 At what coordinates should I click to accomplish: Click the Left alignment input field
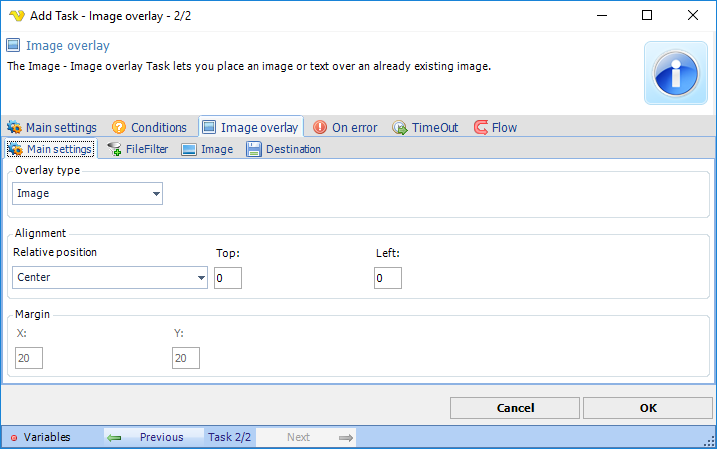coord(387,277)
